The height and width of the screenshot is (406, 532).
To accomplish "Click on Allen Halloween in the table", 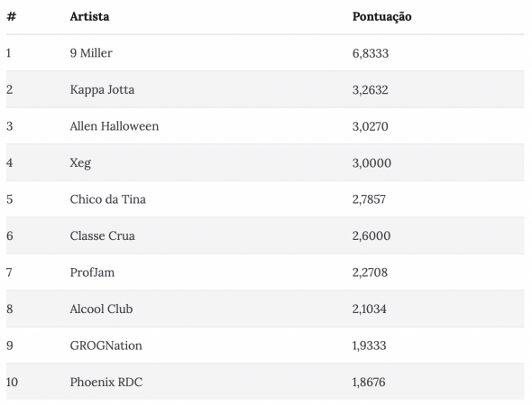I will point(115,126).
